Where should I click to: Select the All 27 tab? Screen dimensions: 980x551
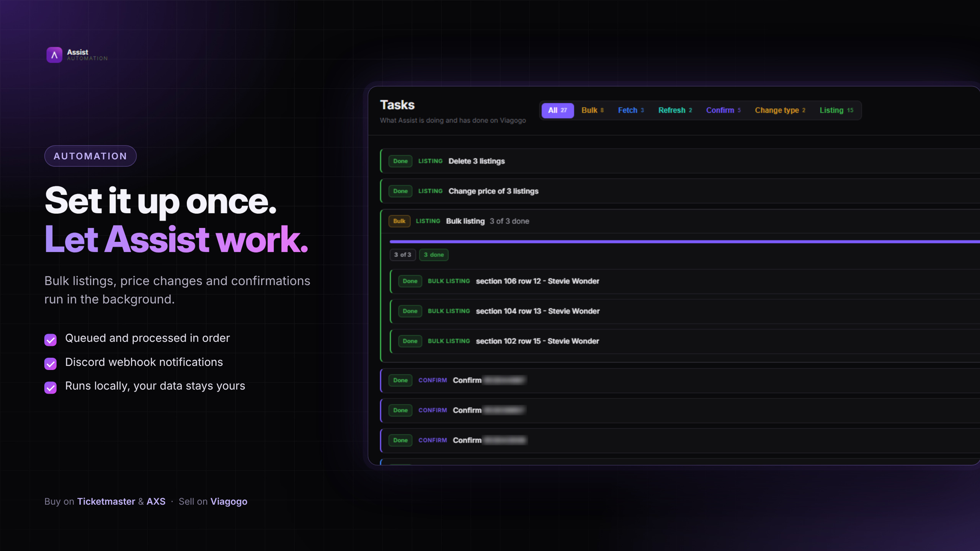click(x=557, y=110)
